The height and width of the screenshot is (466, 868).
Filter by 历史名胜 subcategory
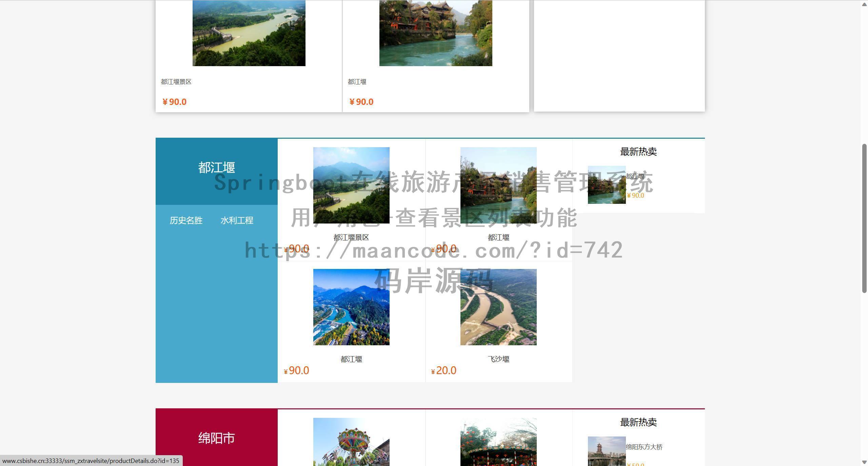[186, 220]
